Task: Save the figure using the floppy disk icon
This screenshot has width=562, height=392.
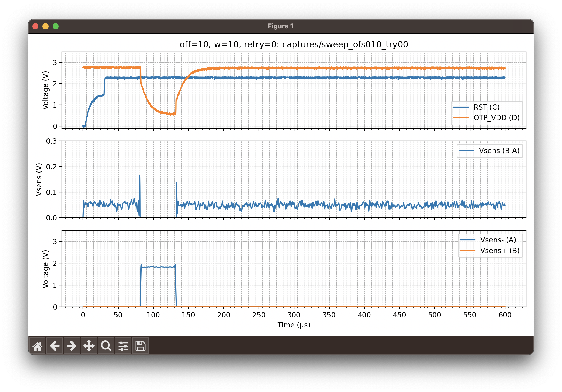Action: [140, 346]
